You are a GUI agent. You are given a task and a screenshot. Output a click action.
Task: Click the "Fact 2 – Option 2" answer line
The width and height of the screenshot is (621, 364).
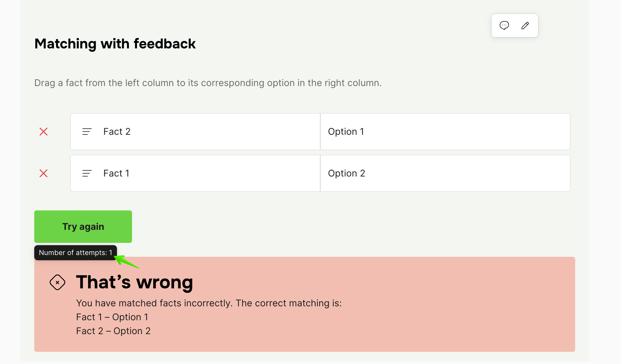[113, 331]
